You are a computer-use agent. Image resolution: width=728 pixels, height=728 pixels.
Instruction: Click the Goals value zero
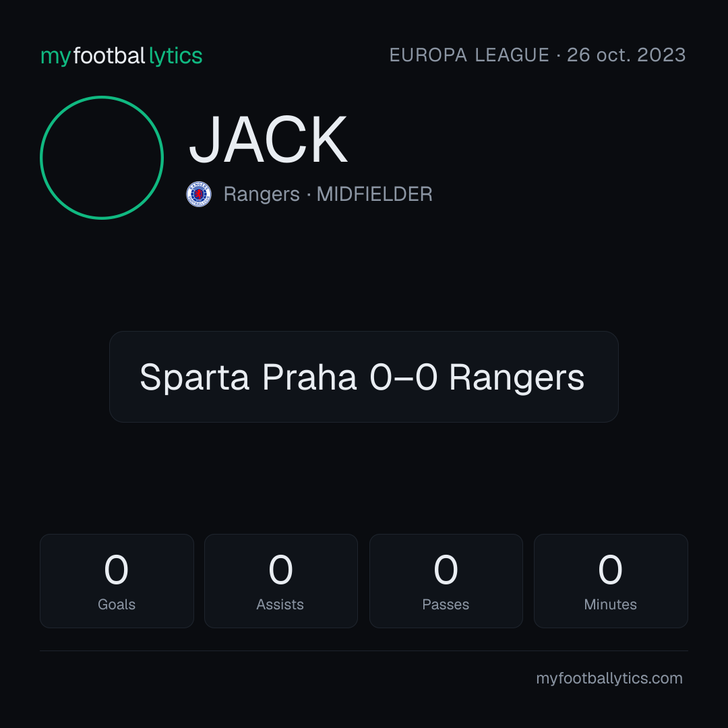click(117, 570)
